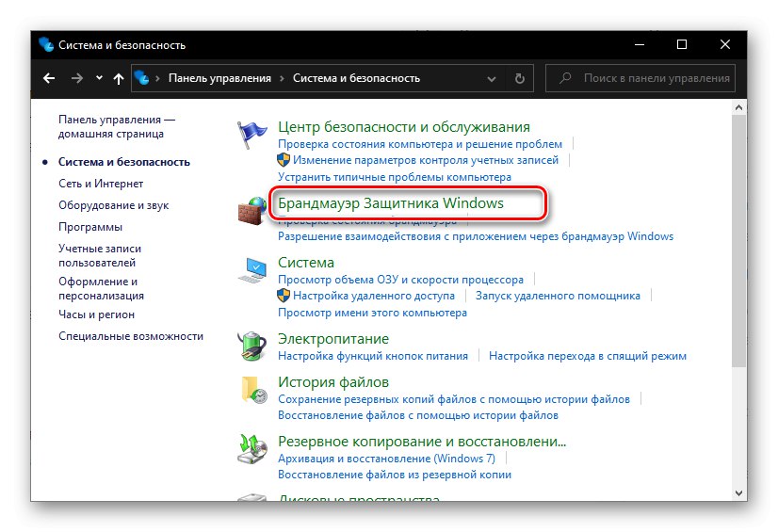Click the search field 'Поиск в панели управления'
Viewport: 778px width, 532px height.
pyautogui.click(x=640, y=78)
